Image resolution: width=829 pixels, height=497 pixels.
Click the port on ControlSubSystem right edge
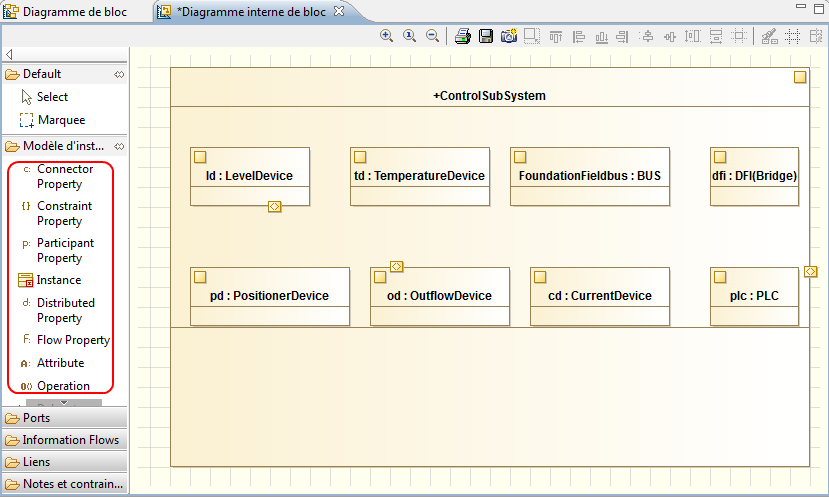click(x=810, y=271)
